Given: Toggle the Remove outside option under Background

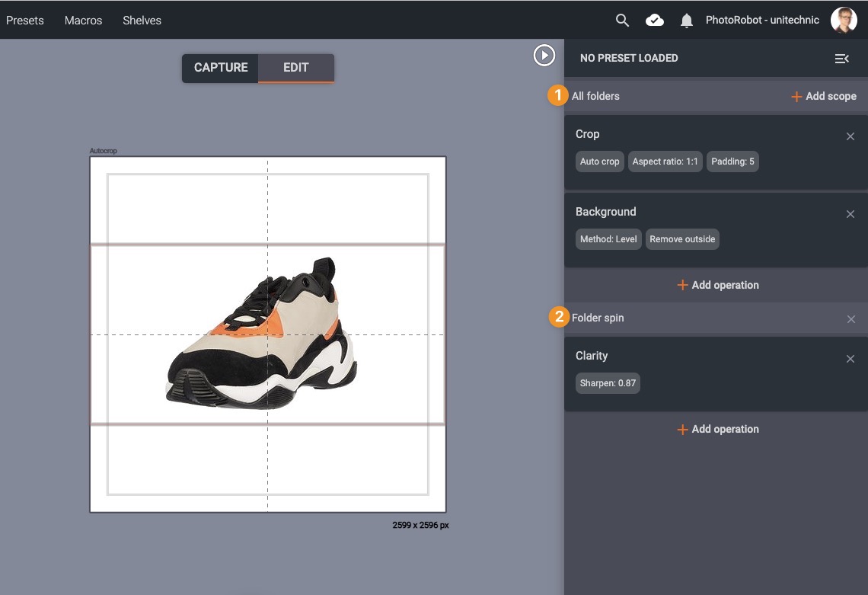Looking at the screenshot, I should [682, 238].
